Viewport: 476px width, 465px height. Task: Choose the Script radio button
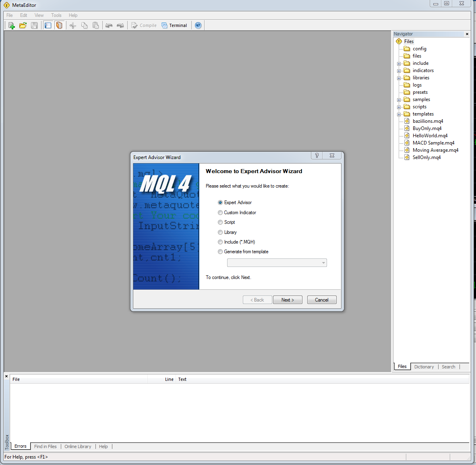220,222
